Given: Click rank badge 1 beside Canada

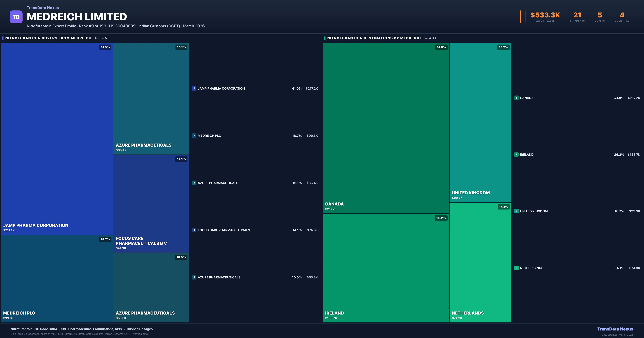Looking at the screenshot, I should click(516, 98).
